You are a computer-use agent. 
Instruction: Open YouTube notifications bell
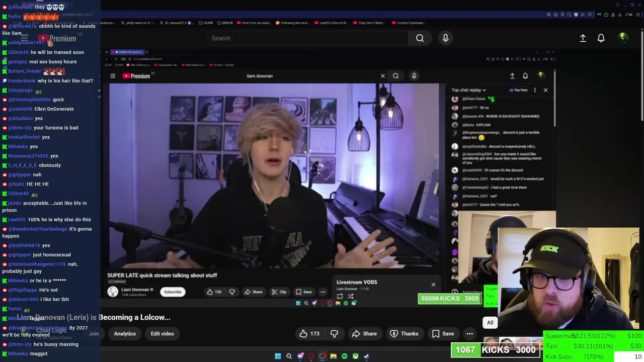tap(601, 38)
